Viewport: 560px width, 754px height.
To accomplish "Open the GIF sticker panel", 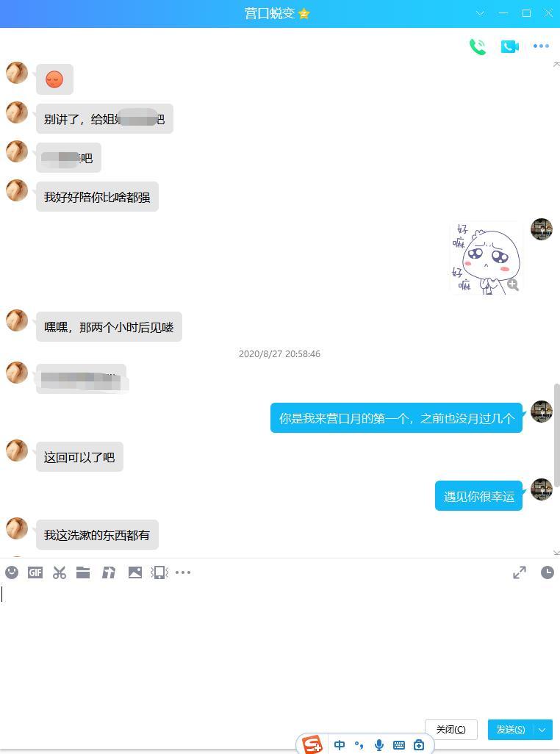I will pyautogui.click(x=35, y=572).
